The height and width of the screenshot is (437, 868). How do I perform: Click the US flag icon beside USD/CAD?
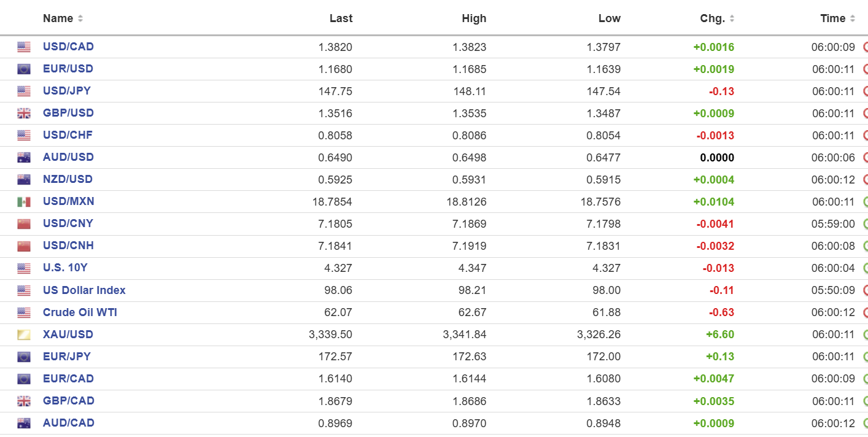24,47
